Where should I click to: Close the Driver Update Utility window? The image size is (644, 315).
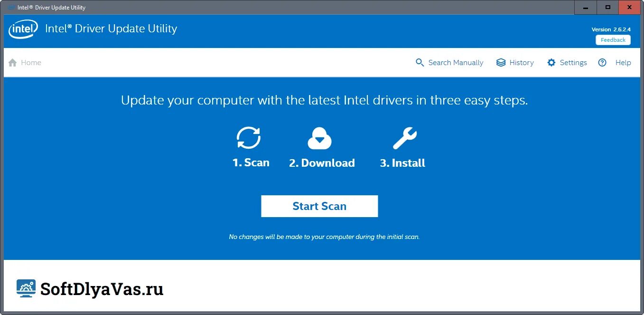pos(630,7)
